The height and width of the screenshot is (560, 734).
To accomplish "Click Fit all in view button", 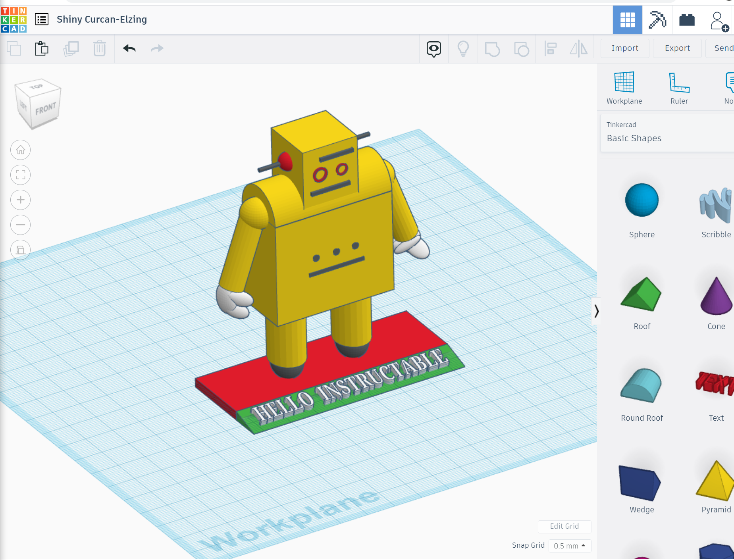I will (21, 175).
